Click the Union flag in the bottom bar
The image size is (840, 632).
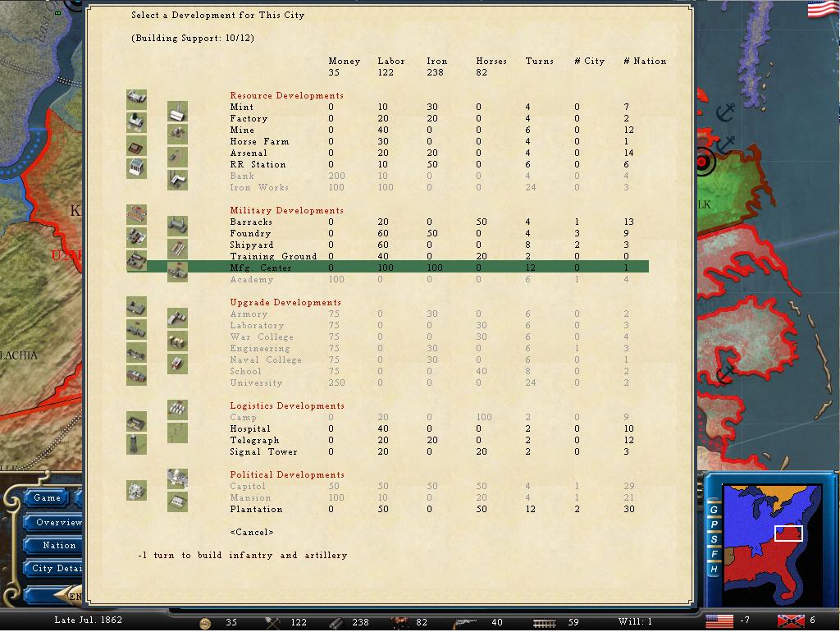719,621
